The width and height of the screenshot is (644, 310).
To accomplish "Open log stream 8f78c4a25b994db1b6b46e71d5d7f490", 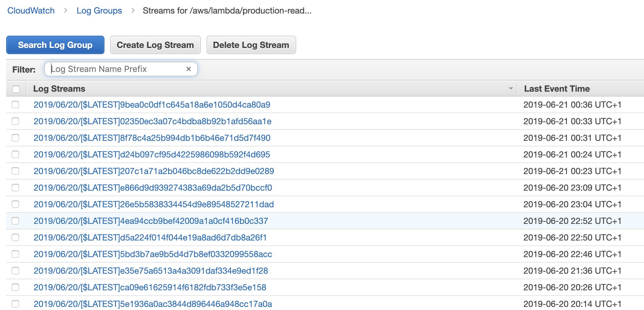I will (x=152, y=138).
